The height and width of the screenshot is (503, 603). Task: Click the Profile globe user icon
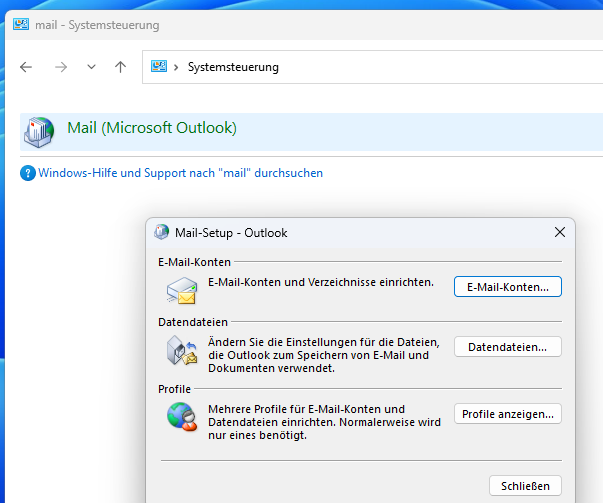(182, 417)
